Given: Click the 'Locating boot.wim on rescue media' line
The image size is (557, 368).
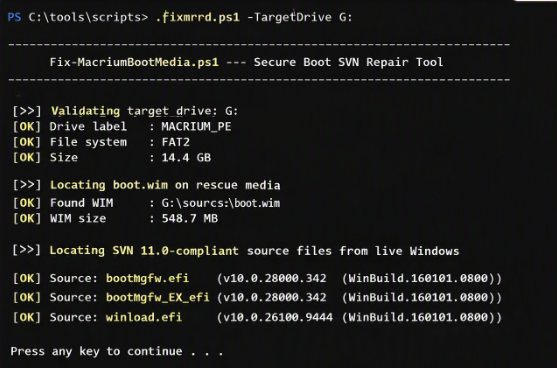Looking at the screenshot, I should pos(165,185).
